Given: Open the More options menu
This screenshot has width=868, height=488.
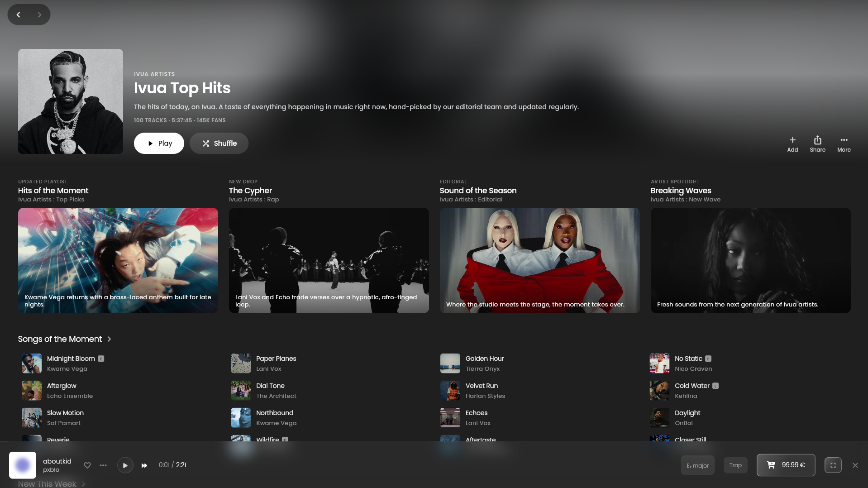Looking at the screenshot, I should (x=844, y=144).
